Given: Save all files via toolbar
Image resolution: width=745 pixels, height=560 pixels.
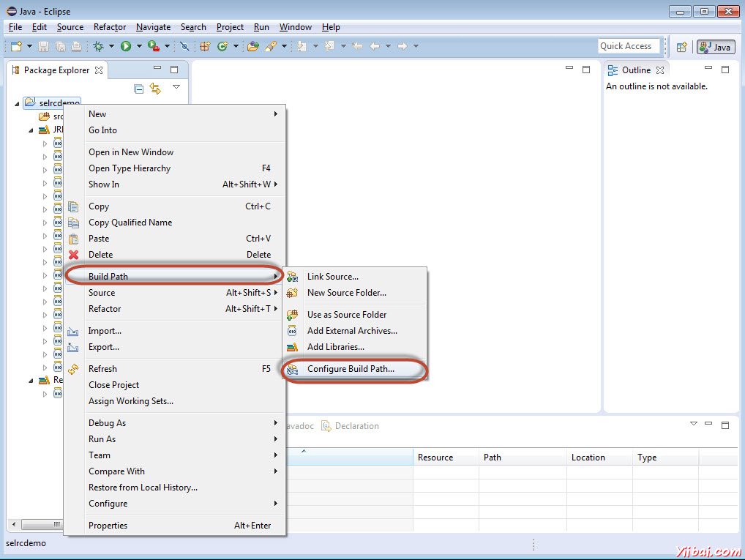Looking at the screenshot, I should coord(60,46).
